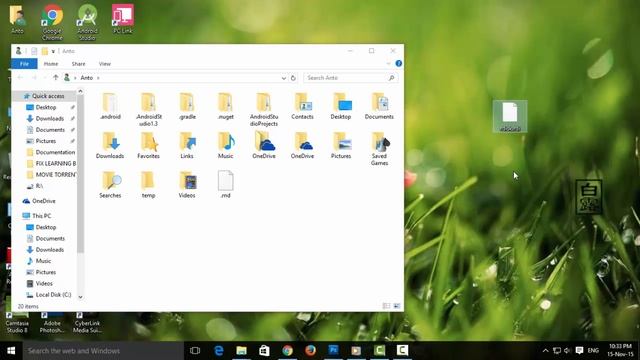Launch Google Chrome desktop shortcut
The width and height of the screenshot is (640, 360).
point(52,22)
